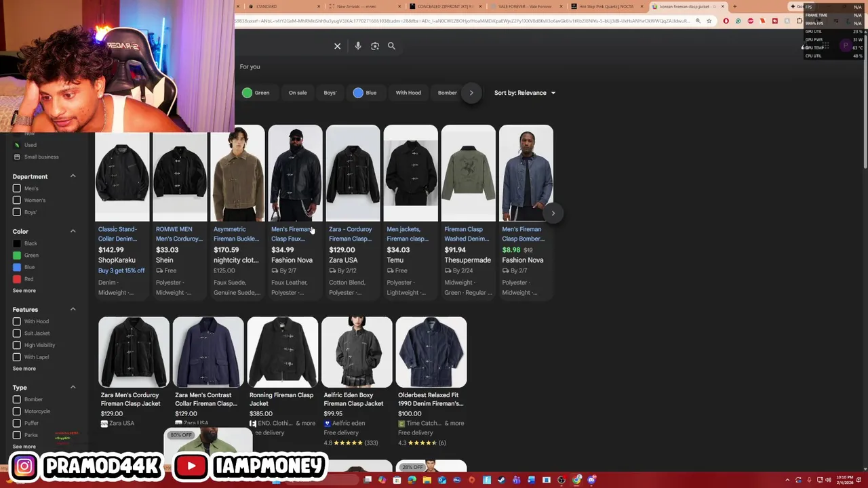Open Chrome from the taskbar
The image size is (868, 488).
pyautogui.click(x=576, y=480)
